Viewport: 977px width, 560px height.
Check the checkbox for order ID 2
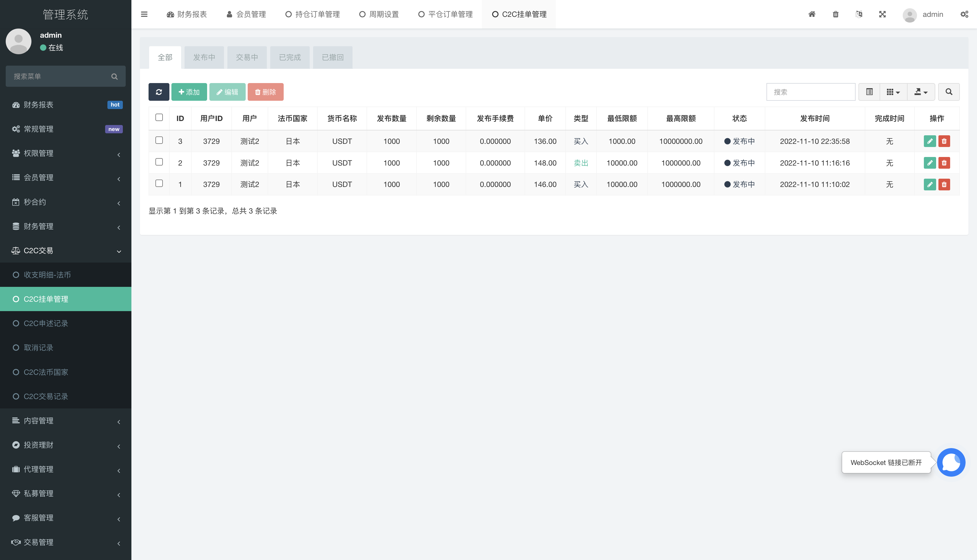[x=159, y=162]
